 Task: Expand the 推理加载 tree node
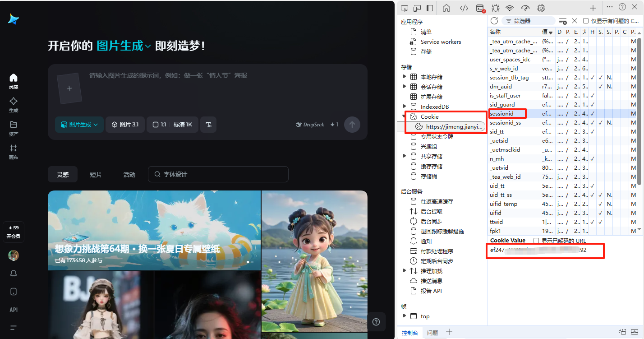pyautogui.click(x=405, y=271)
